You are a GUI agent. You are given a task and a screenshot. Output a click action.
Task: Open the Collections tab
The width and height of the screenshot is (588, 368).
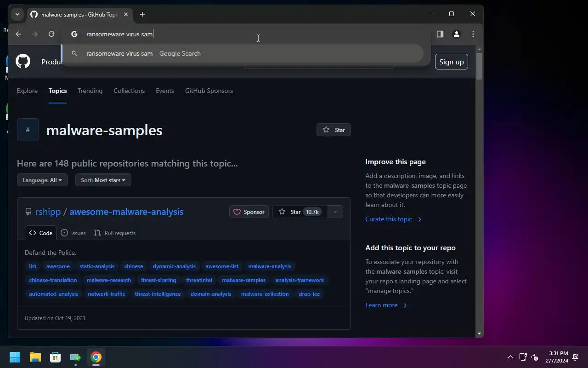pyautogui.click(x=129, y=91)
